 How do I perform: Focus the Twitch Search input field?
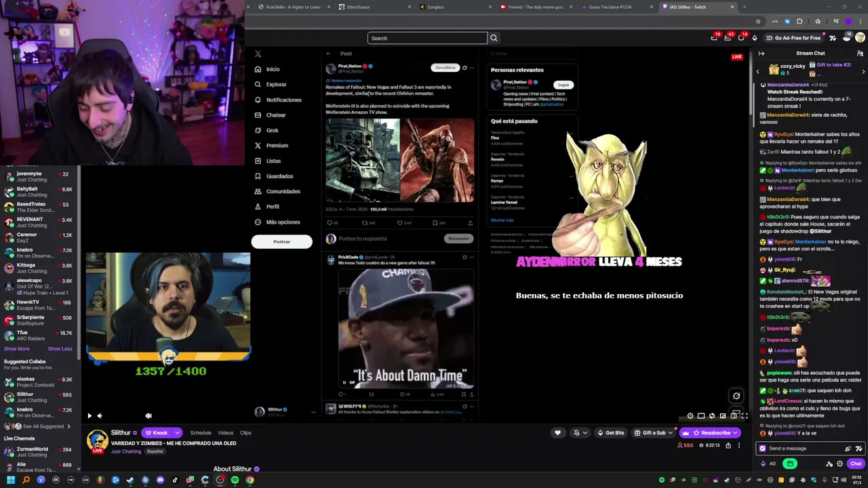[x=427, y=38]
